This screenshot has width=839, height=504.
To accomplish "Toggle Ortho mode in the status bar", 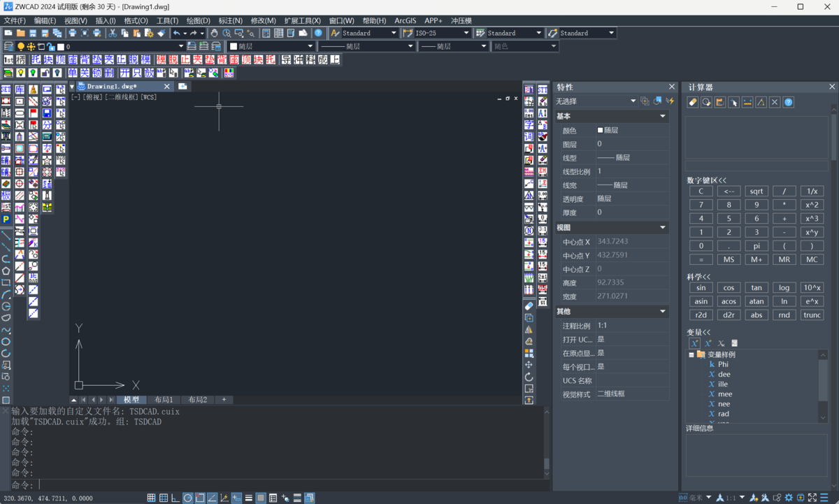I will point(175,498).
